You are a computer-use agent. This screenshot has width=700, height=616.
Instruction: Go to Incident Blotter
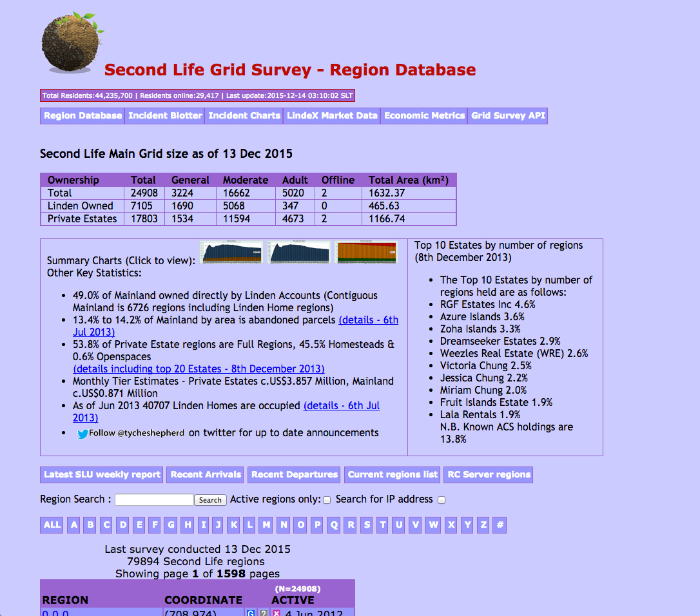point(165,116)
